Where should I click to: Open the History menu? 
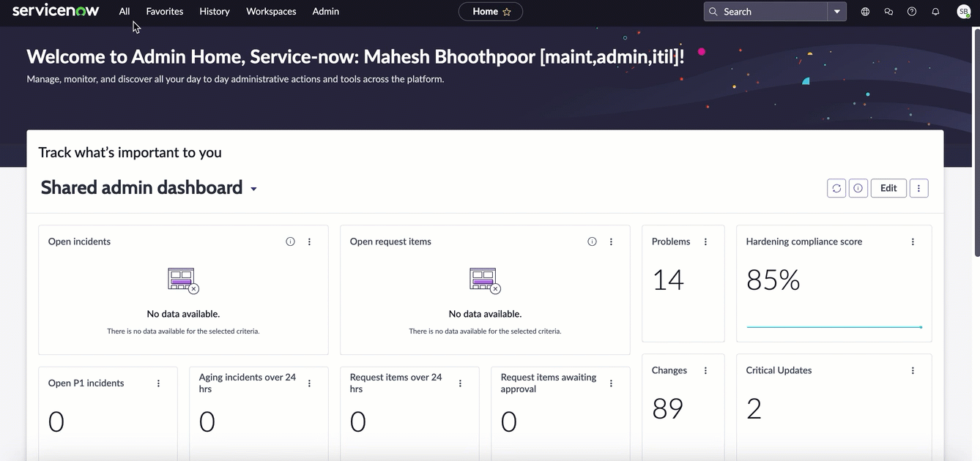tap(215, 12)
